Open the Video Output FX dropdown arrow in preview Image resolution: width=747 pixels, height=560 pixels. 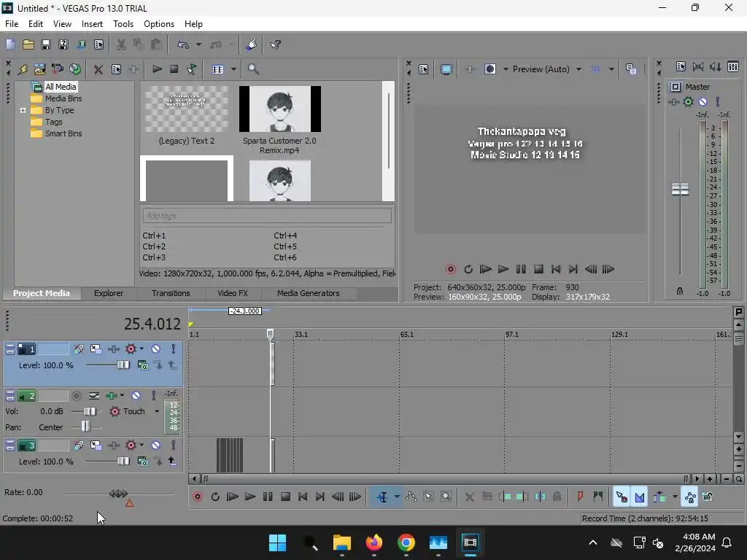coord(506,69)
